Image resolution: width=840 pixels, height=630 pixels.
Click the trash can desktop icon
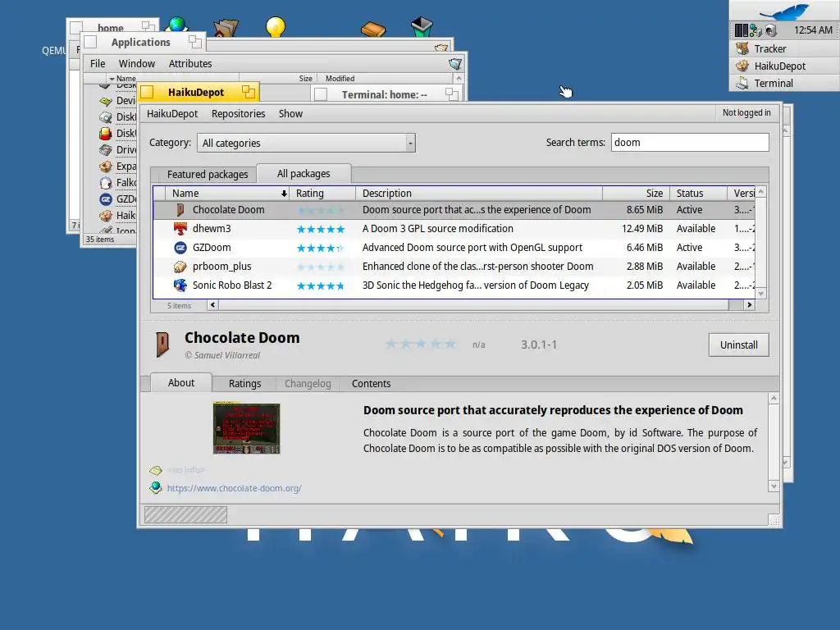422,26
